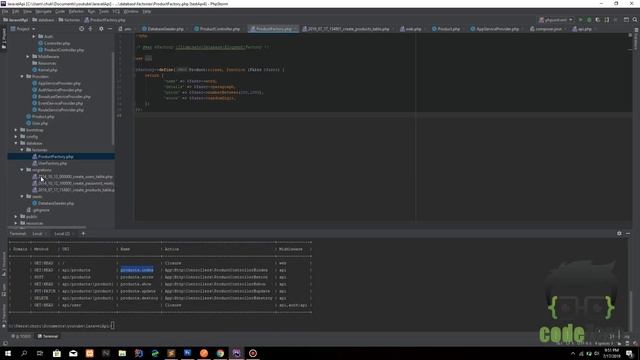Hide the terminal panel with minus icon
The image size is (640, 360).
click(628, 233)
